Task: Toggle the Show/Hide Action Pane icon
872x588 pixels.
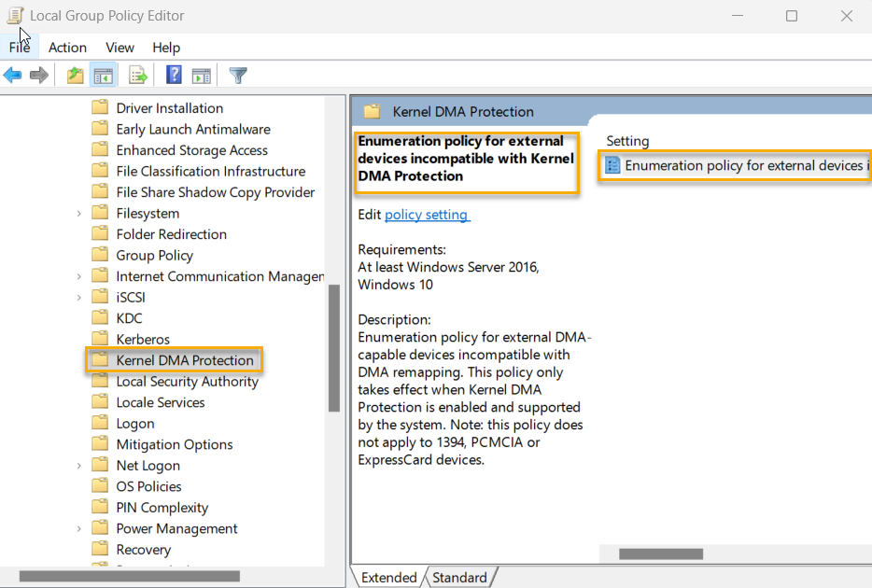Action: [x=202, y=75]
